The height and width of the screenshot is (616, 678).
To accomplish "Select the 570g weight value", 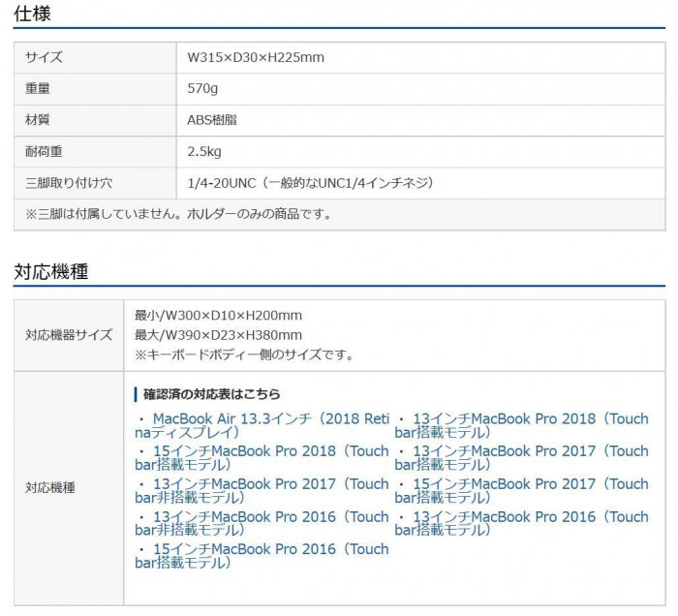I will [x=202, y=88].
